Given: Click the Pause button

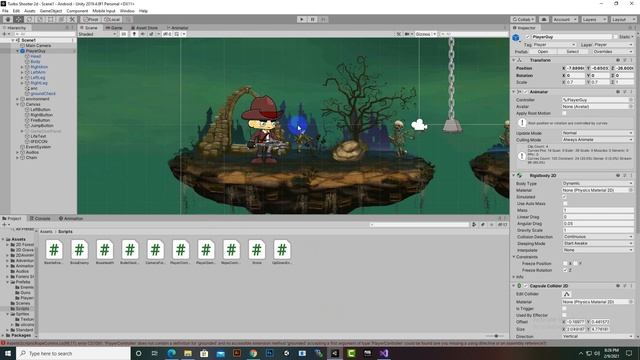Looking at the screenshot, I should point(313,19).
